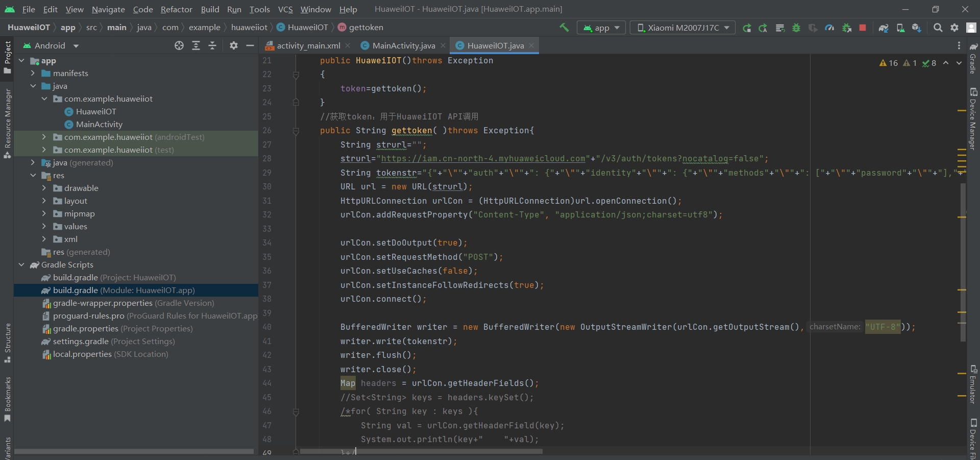980x460 pixels.
Task: Toggle the Gradle tool window
Action: pos(973,58)
